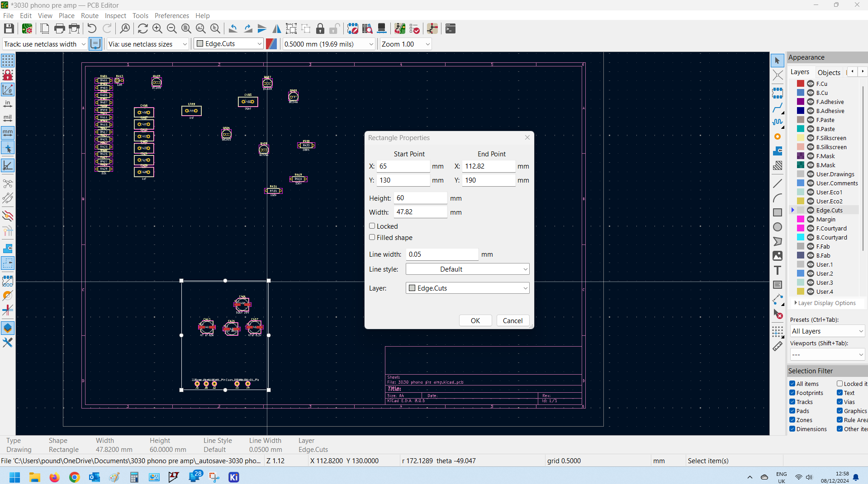Uncheck All items in Selection Filter
This screenshot has width=868, height=484.
pyautogui.click(x=792, y=384)
